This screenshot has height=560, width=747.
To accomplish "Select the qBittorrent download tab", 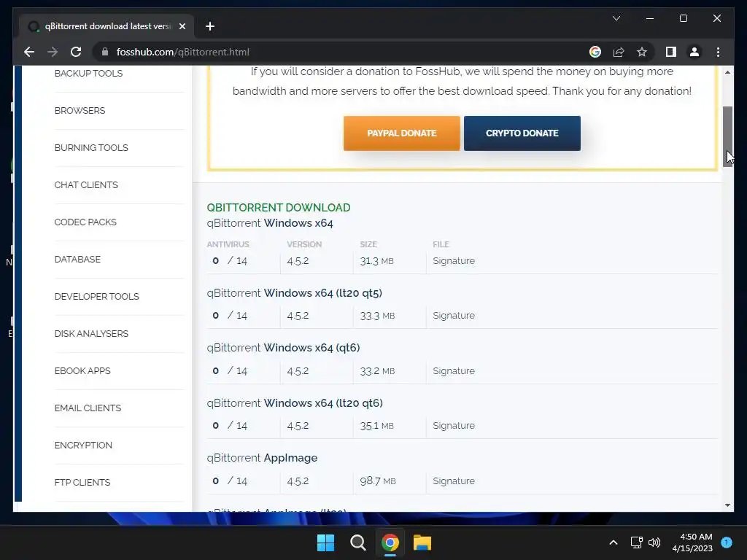I will (x=107, y=26).
